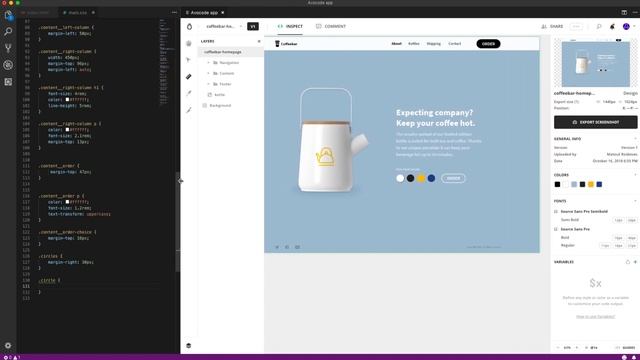This screenshot has width=640, height=360.
Task: Open the notifications bell in the Avocode header
Action: 612,27
